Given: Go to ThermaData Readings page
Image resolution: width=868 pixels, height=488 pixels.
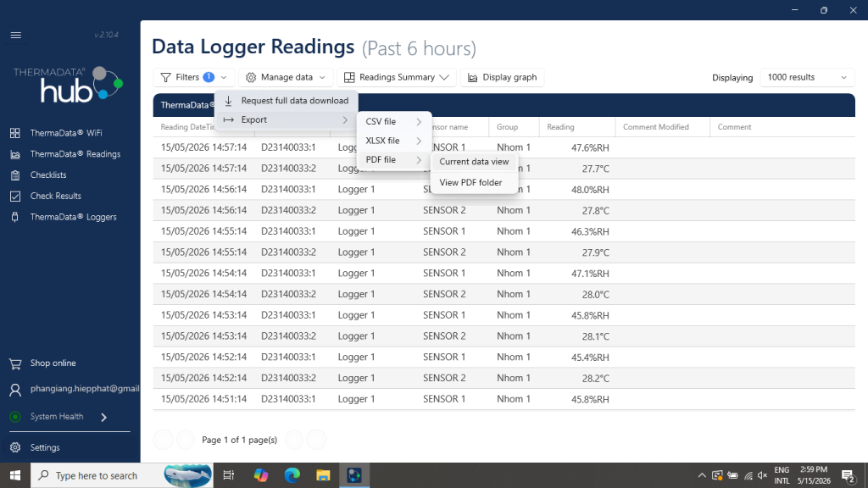Looking at the screenshot, I should click(x=75, y=154).
